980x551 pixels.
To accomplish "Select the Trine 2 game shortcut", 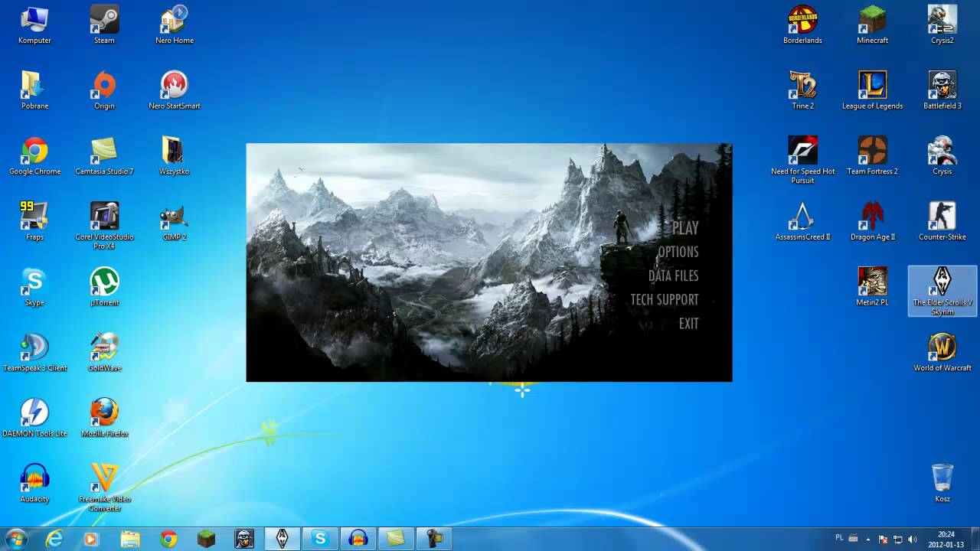I will [x=802, y=91].
